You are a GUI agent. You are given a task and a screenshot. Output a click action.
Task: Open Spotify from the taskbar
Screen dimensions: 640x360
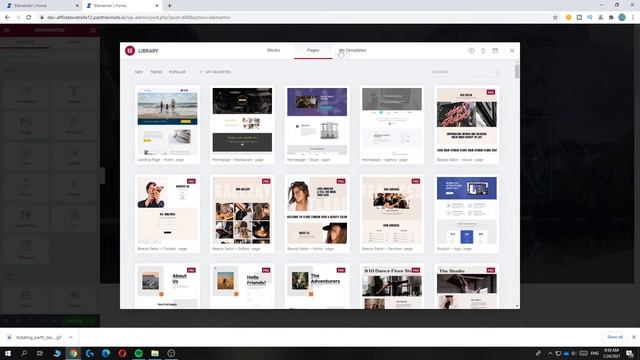[138, 353]
